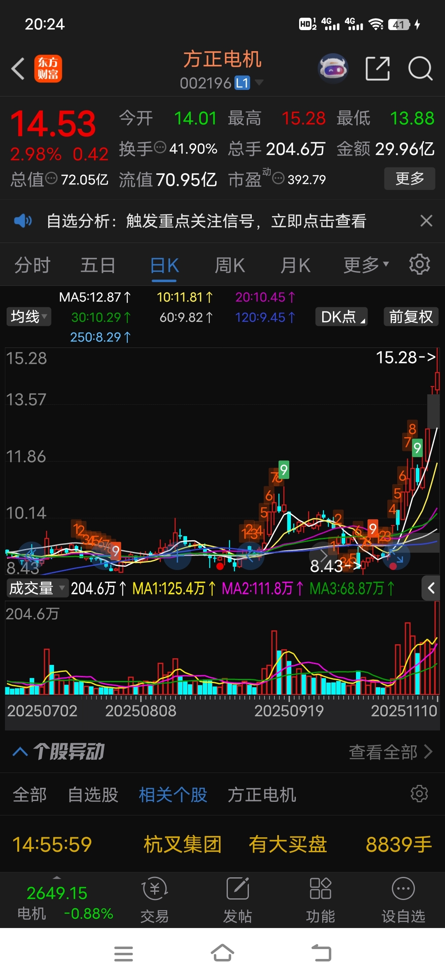This screenshot has width=445, height=980.
Task: Tap the 有大买盘 alert label
Action: [288, 844]
